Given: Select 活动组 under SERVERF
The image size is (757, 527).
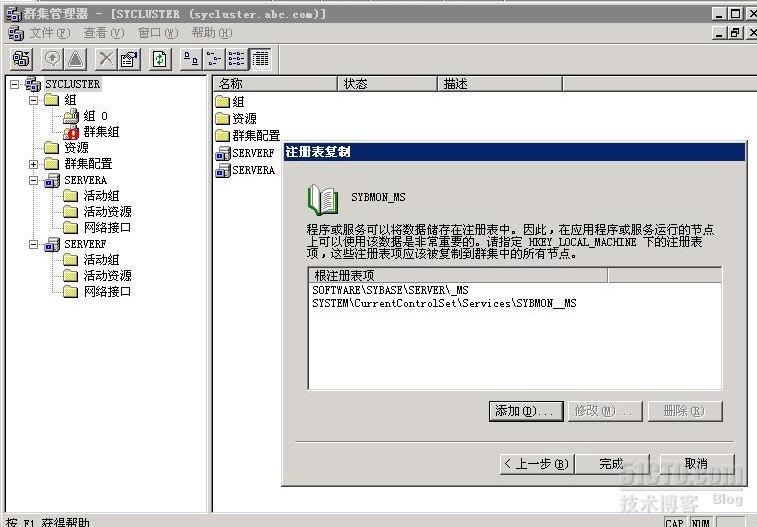Looking at the screenshot, I should pos(101,260).
